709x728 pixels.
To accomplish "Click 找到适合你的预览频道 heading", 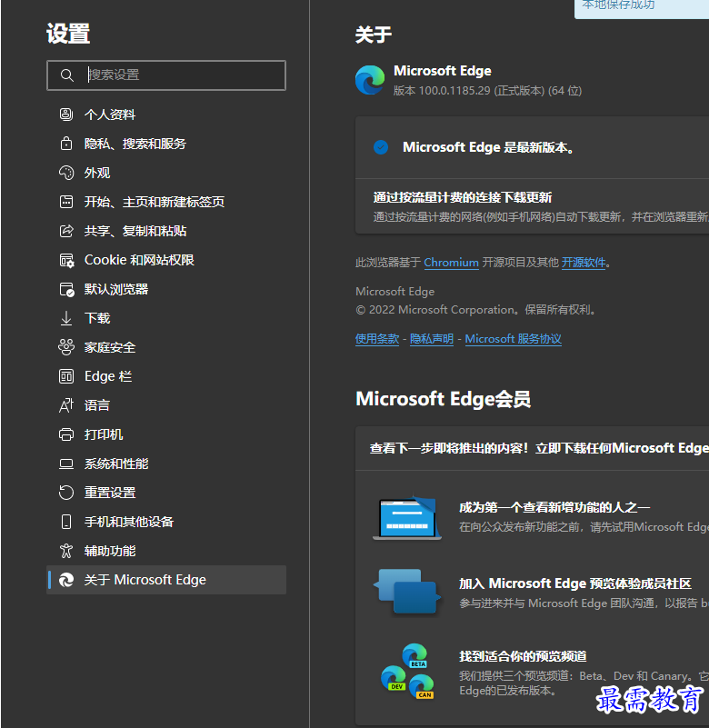I will click(x=523, y=656).
